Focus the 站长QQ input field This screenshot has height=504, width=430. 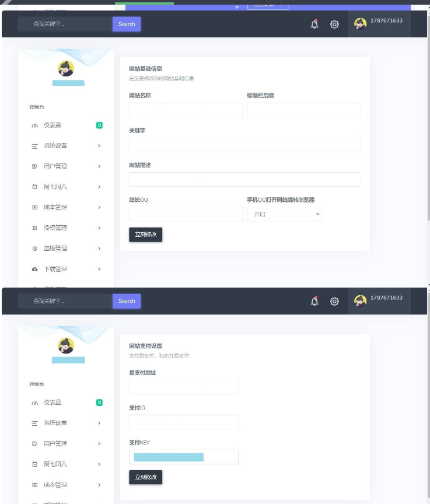coord(186,214)
